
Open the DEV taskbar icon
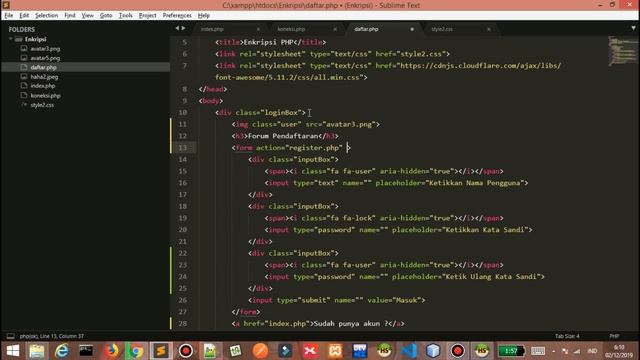[360, 351]
